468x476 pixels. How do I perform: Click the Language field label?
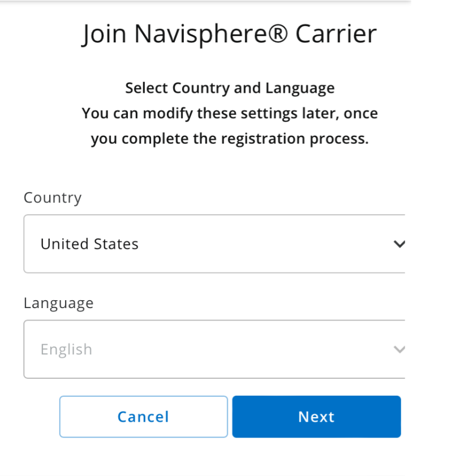[x=58, y=303]
